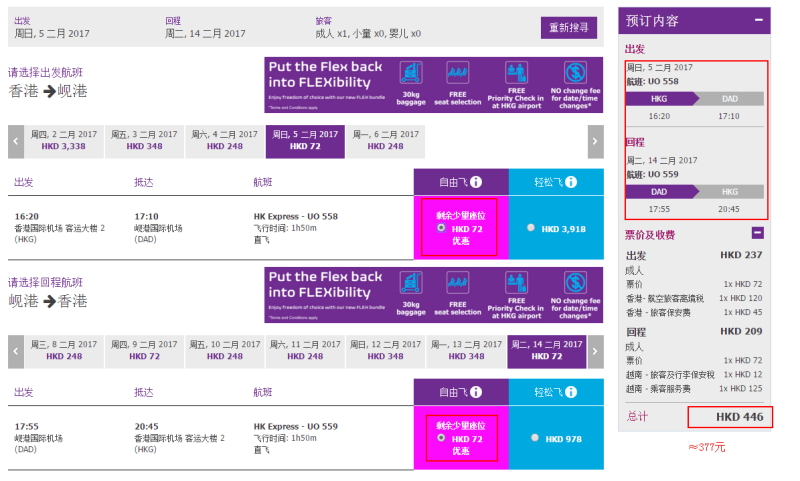The image size is (800, 481).
Task: Select outbound HKD 72 fare radio button
Action: [441, 228]
